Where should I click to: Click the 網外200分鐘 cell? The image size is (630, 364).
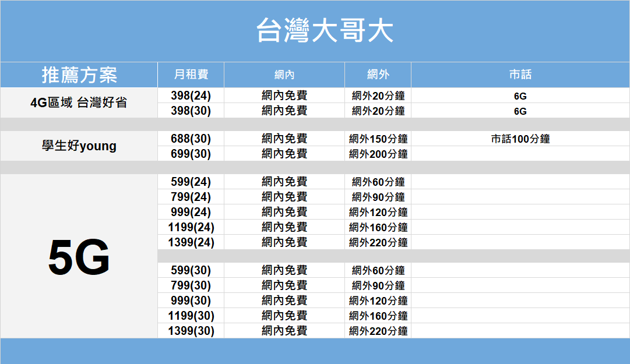(x=378, y=154)
